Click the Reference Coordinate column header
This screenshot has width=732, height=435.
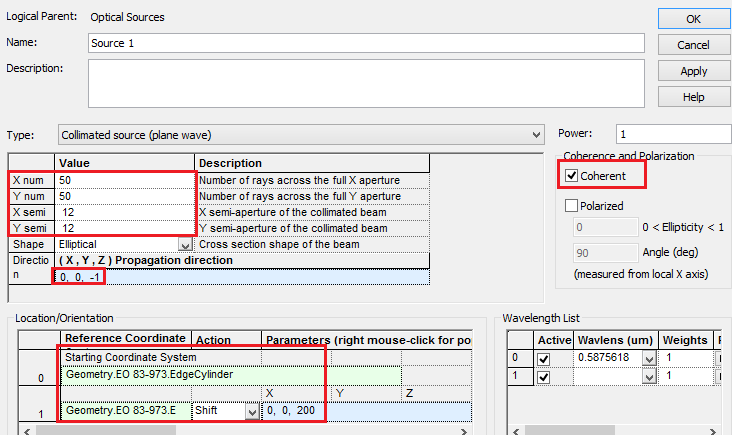126,339
